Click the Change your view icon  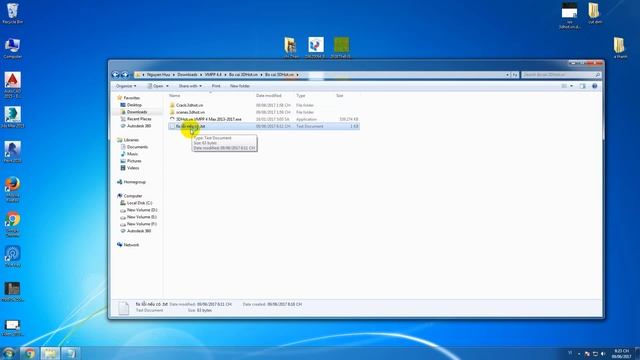564,86
